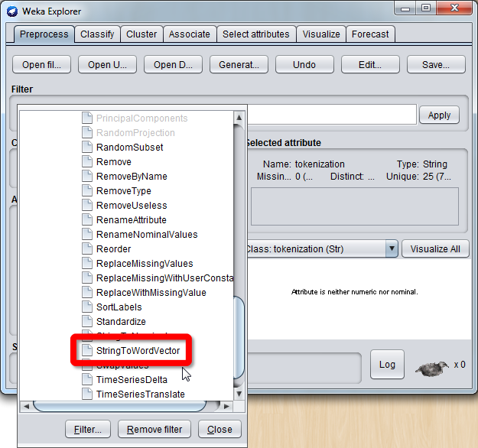The image size is (478, 448).
Task: Open the Select attributes tab
Action: click(x=255, y=34)
